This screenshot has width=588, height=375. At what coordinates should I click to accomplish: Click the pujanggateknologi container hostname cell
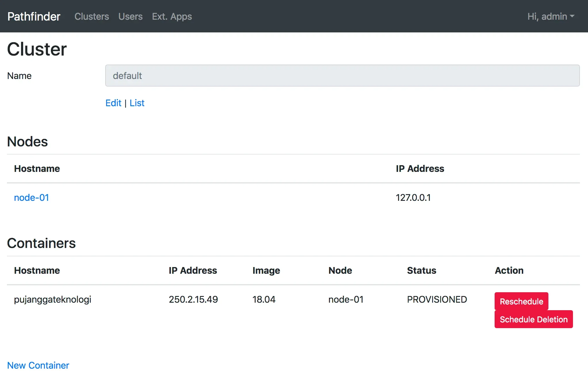pos(53,299)
